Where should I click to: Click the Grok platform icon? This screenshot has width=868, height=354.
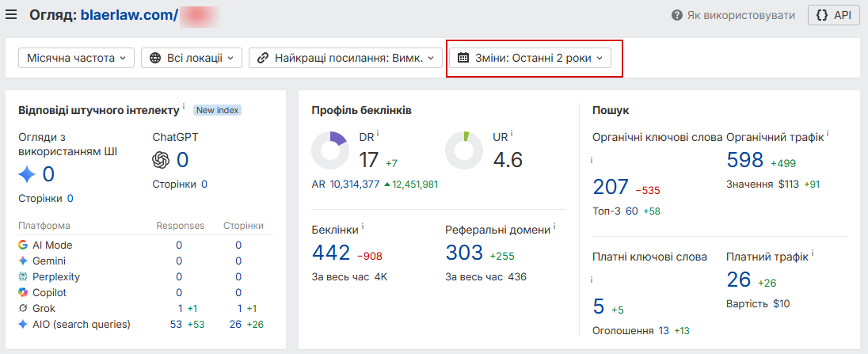click(23, 309)
